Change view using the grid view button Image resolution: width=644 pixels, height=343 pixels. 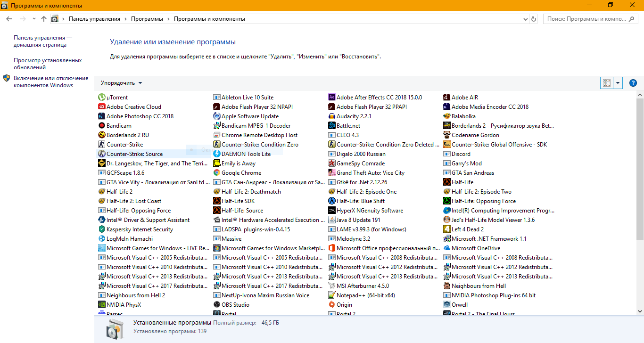[x=607, y=83]
